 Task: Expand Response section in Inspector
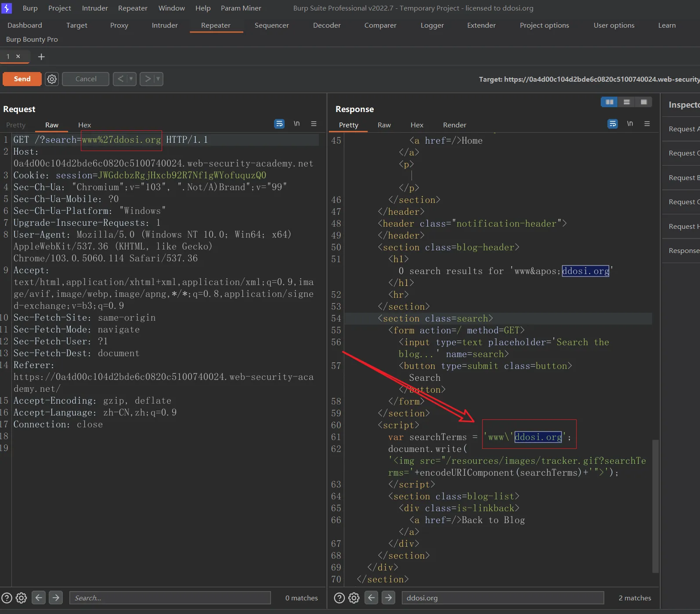pos(681,250)
